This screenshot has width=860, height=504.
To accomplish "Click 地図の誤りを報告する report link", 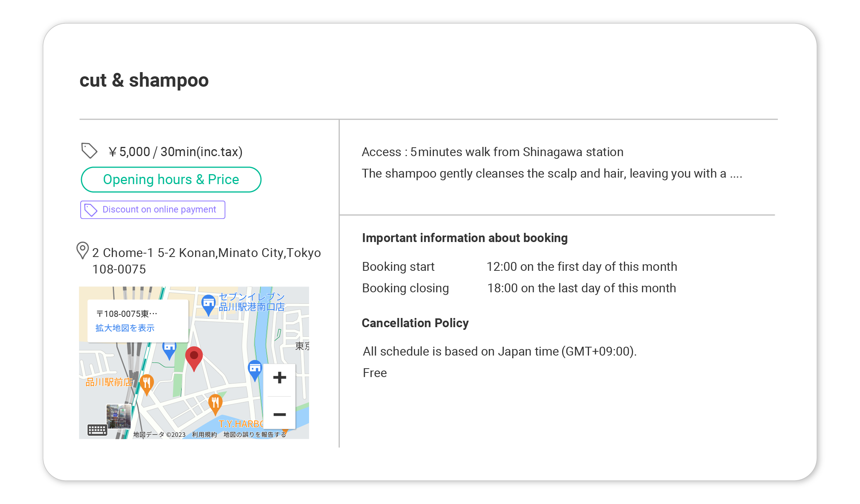I will point(255,435).
